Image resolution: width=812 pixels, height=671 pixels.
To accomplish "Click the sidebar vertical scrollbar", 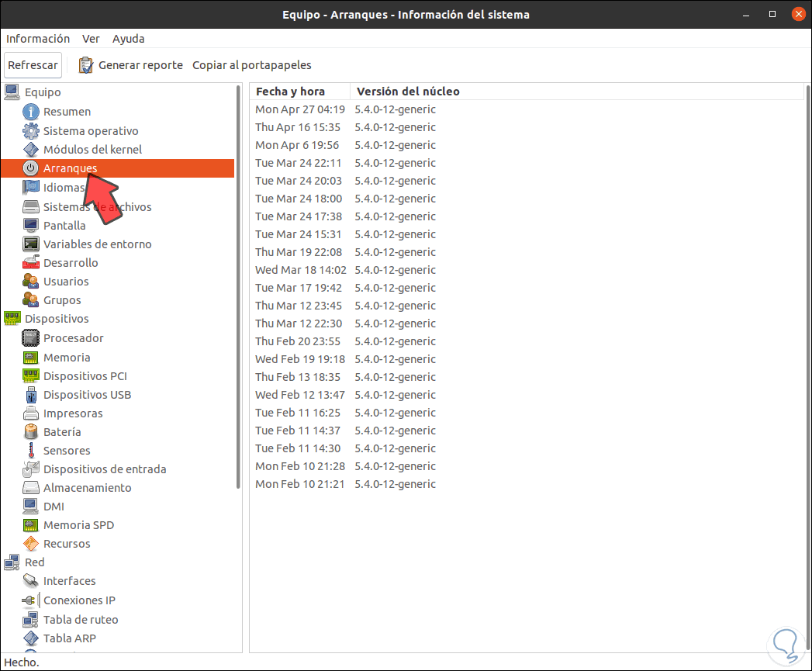I will [238, 286].
